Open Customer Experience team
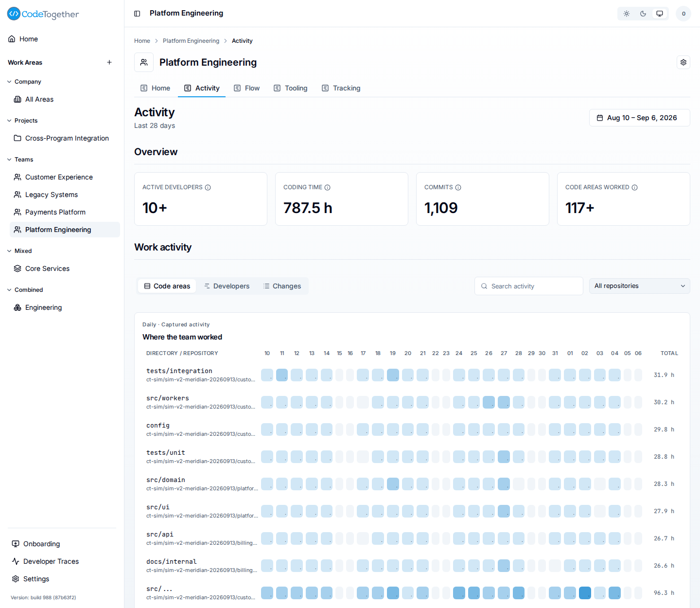This screenshot has height=608, width=700. pyautogui.click(x=65, y=177)
